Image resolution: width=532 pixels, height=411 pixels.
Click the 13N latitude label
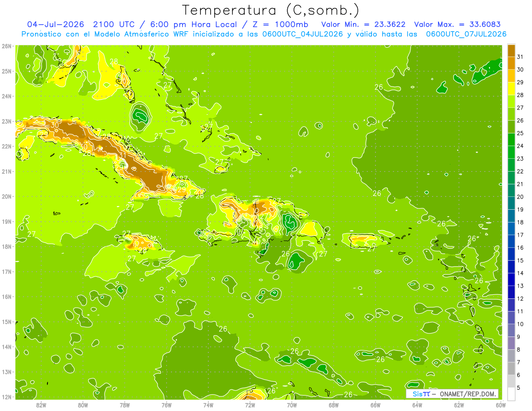point(6,372)
